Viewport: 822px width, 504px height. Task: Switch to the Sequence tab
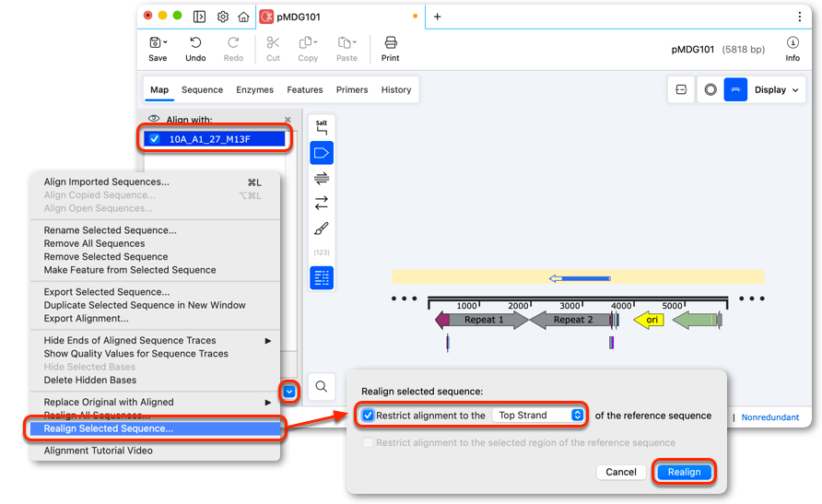(x=202, y=89)
